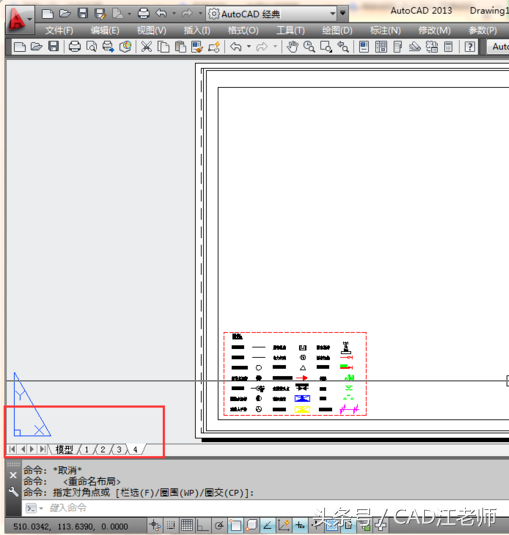Toggle 3D Object Snap in status bar
The width and height of the screenshot is (509, 535).
tap(251, 525)
